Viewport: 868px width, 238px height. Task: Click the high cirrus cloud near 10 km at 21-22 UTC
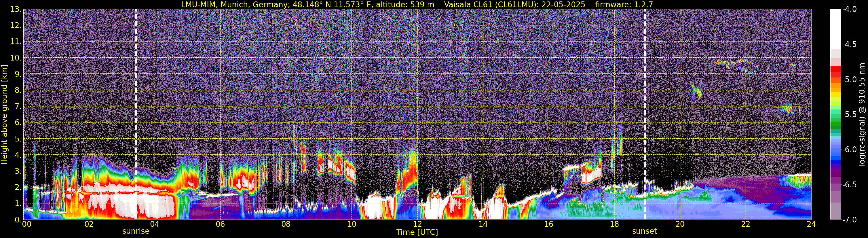click(735, 63)
